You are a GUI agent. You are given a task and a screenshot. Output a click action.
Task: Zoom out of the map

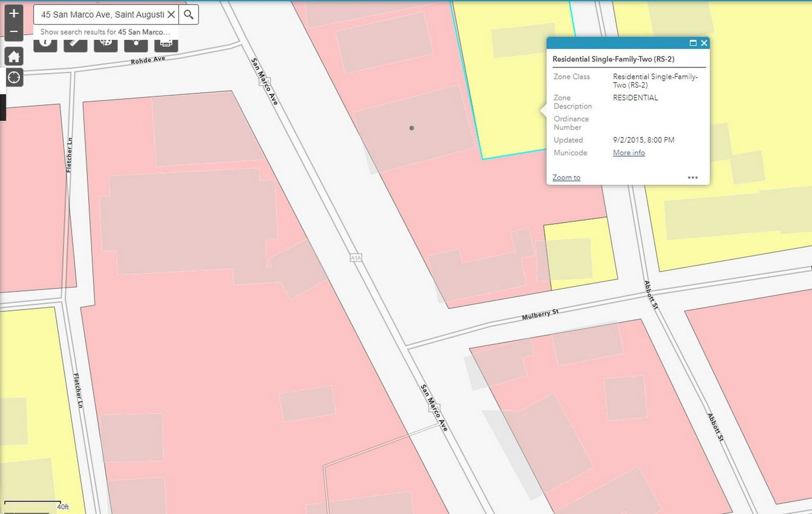pyautogui.click(x=13, y=32)
